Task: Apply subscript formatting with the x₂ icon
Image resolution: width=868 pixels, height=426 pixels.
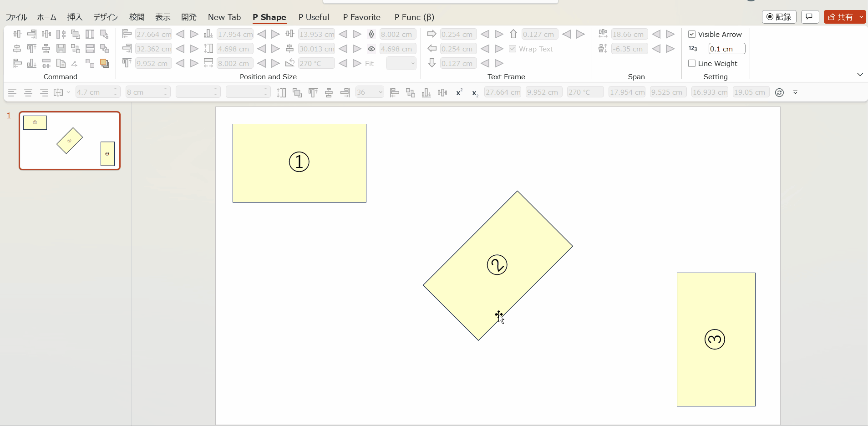Action: point(475,93)
